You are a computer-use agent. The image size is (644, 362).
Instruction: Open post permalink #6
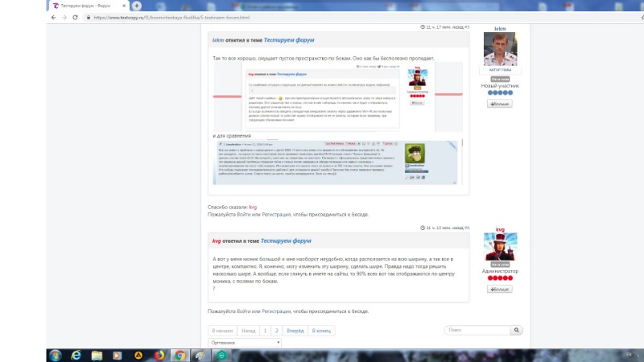(x=467, y=228)
